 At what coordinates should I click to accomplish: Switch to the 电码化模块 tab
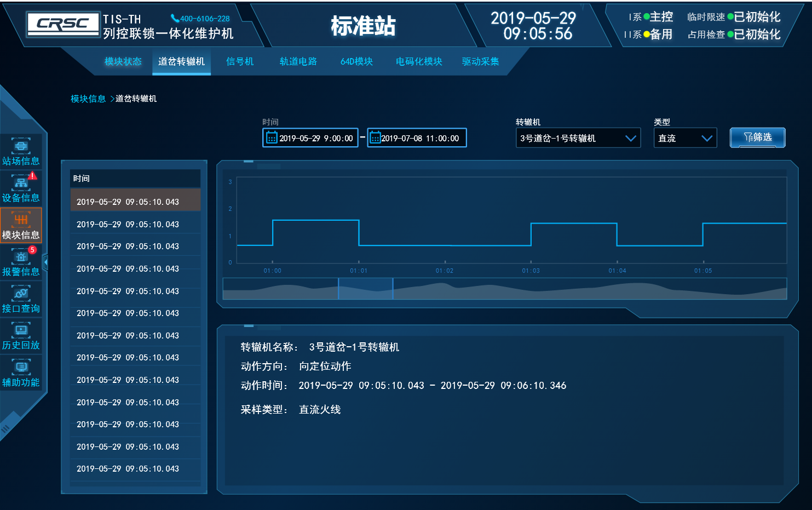(419, 61)
